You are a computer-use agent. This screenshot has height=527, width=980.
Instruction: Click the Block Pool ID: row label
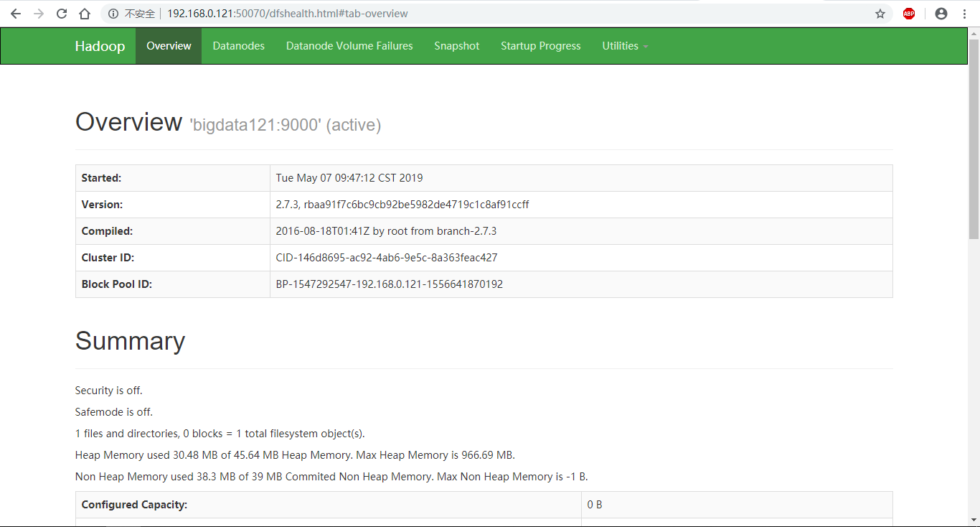(x=117, y=284)
